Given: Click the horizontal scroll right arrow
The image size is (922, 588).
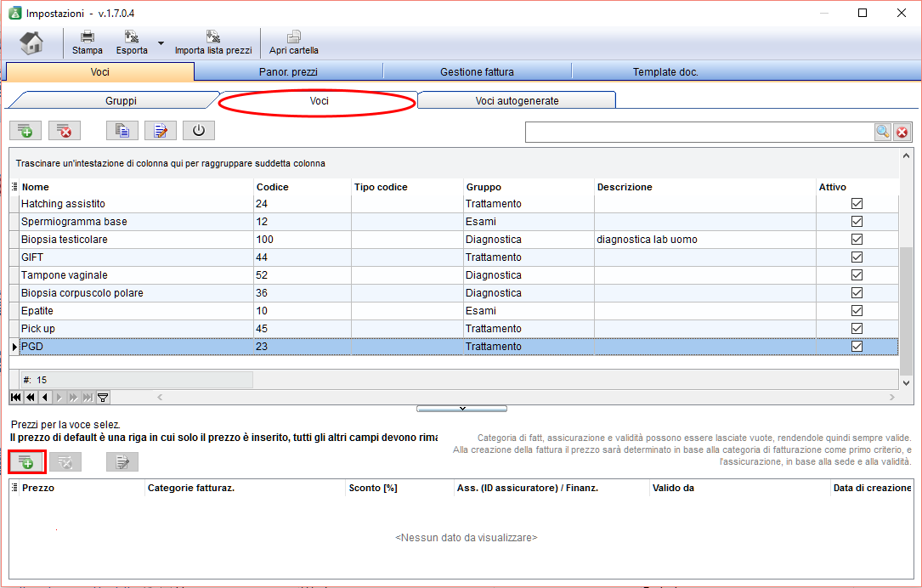Looking at the screenshot, I should click(892, 398).
